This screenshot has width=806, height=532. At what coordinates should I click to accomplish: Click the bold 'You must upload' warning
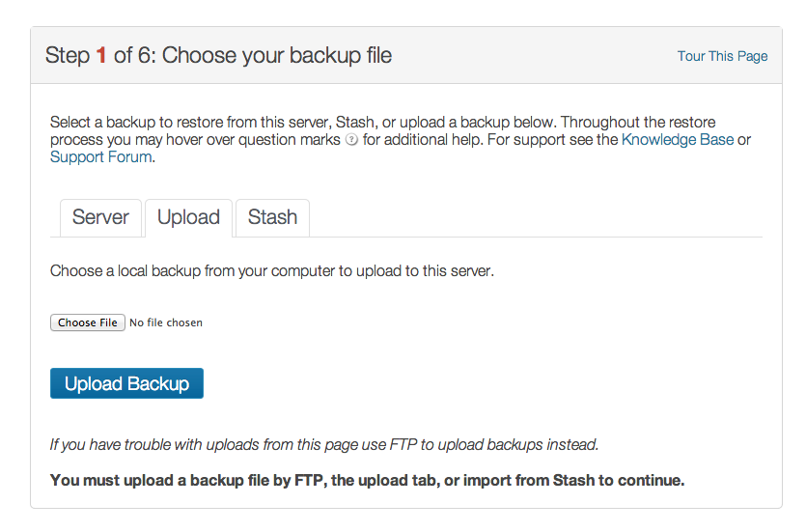pyautogui.click(x=367, y=481)
